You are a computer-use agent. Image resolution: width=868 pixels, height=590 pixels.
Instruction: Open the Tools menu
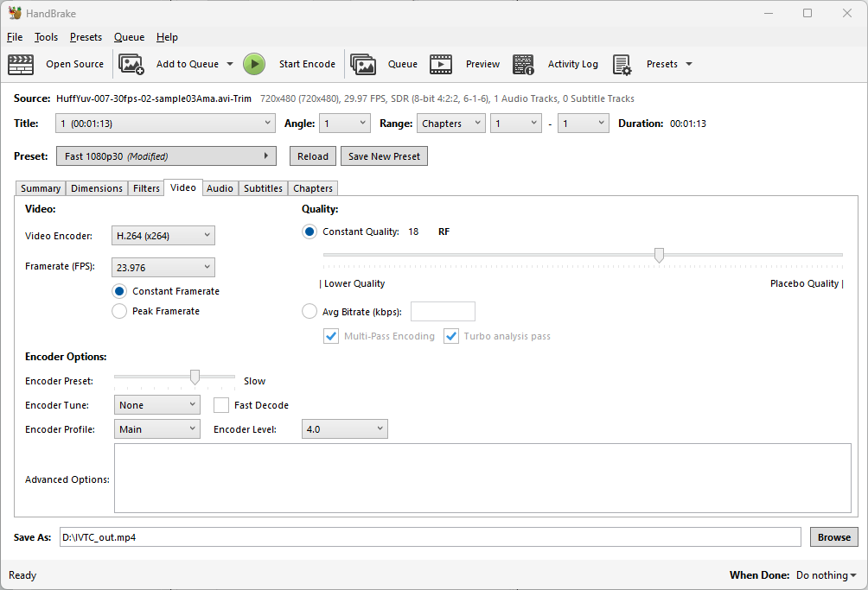tap(46, 37)
